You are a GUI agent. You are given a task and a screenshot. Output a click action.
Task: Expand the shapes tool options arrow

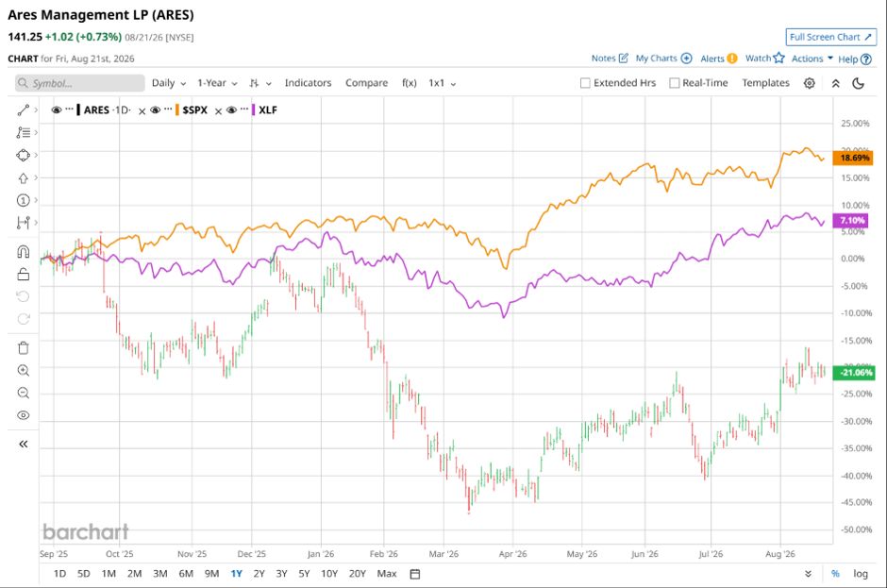tap(36, 155)
